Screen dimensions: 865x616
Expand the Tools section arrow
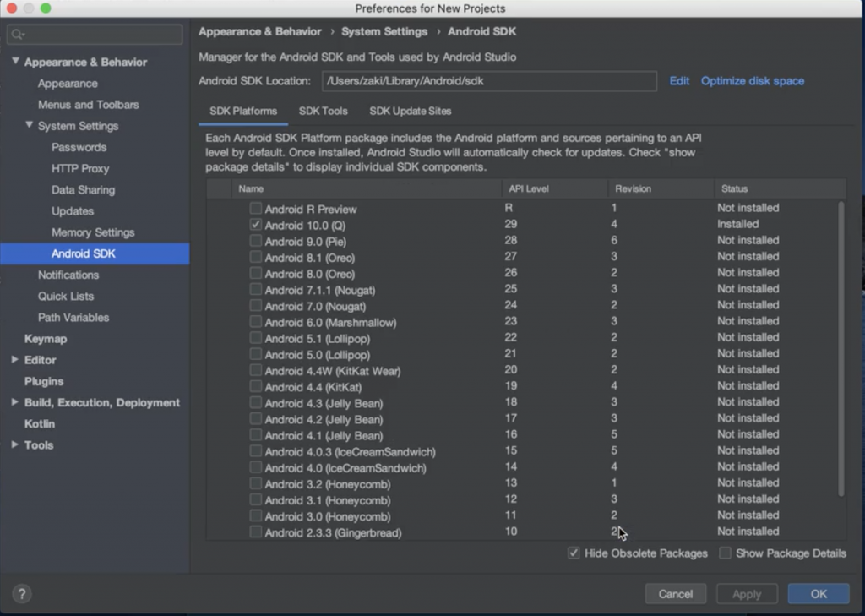15,444
